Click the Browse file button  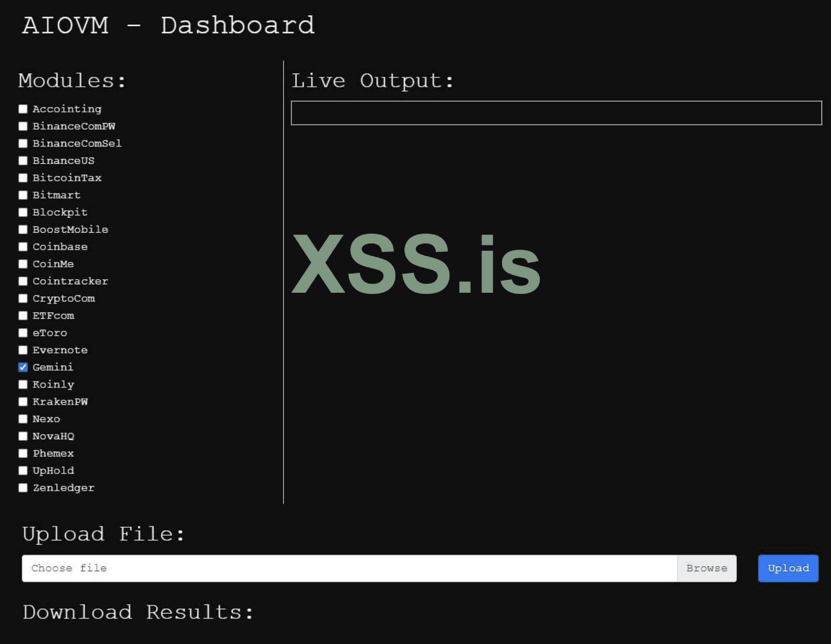point(707,568)
